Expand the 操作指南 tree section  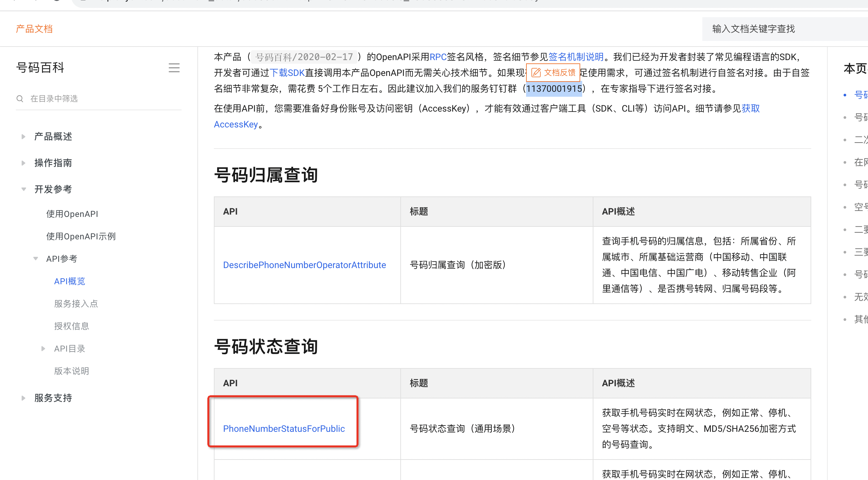tap(23, 163)
